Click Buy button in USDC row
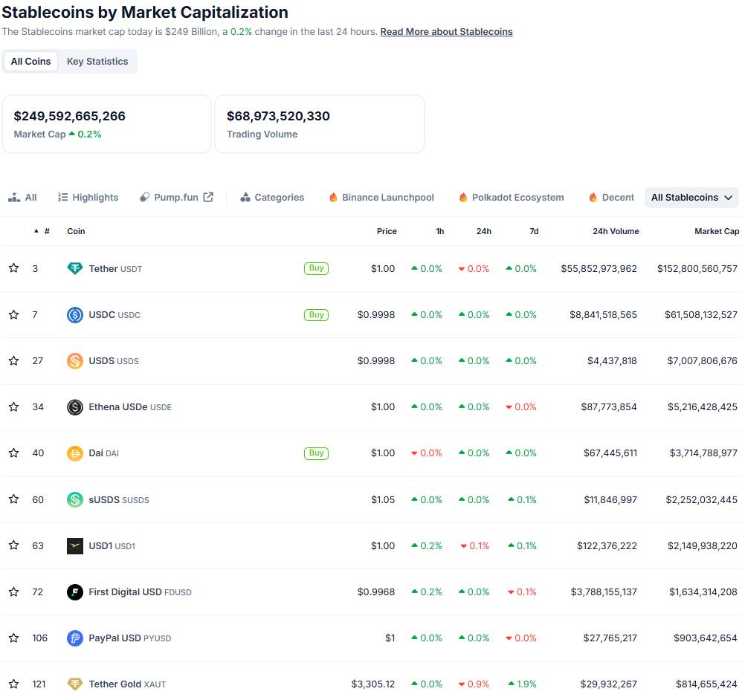 pos(316,314)
